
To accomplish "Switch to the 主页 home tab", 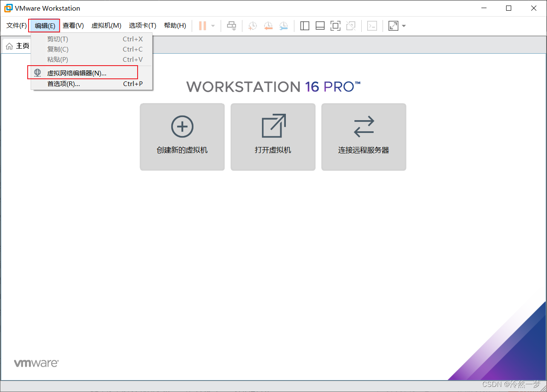I will pos(17,46).
